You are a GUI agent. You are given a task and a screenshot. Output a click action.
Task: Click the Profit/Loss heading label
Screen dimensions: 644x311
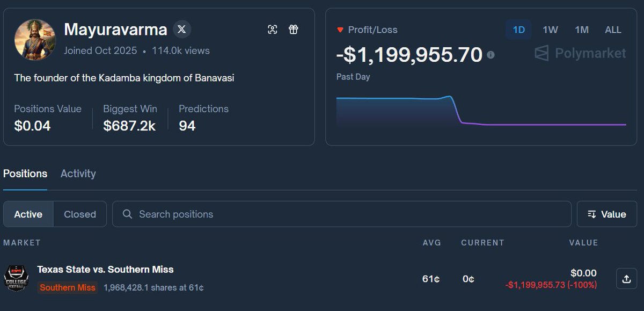coord(373,30)
